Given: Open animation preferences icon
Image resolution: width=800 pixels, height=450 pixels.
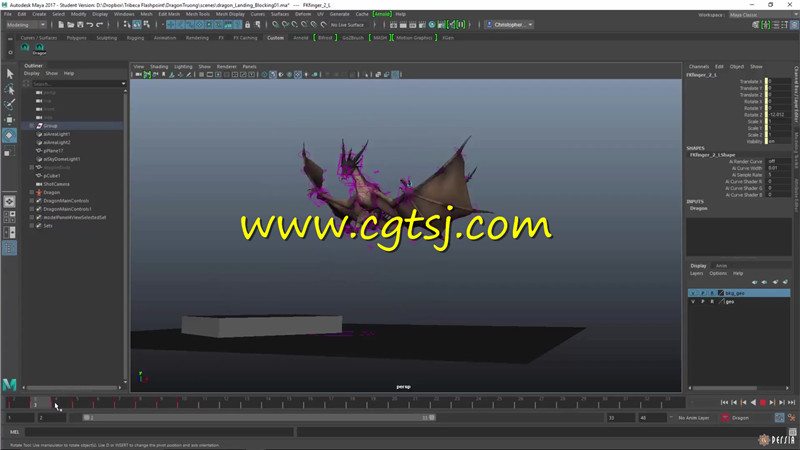Looking at the screenshot, I should 791,418.
